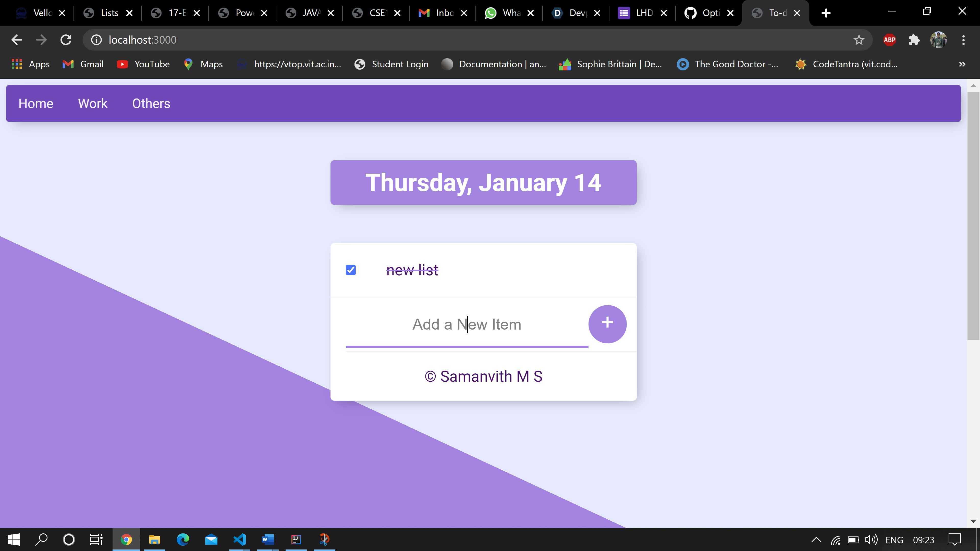Open the Apps bookmark shortcut

click(30, 64)
